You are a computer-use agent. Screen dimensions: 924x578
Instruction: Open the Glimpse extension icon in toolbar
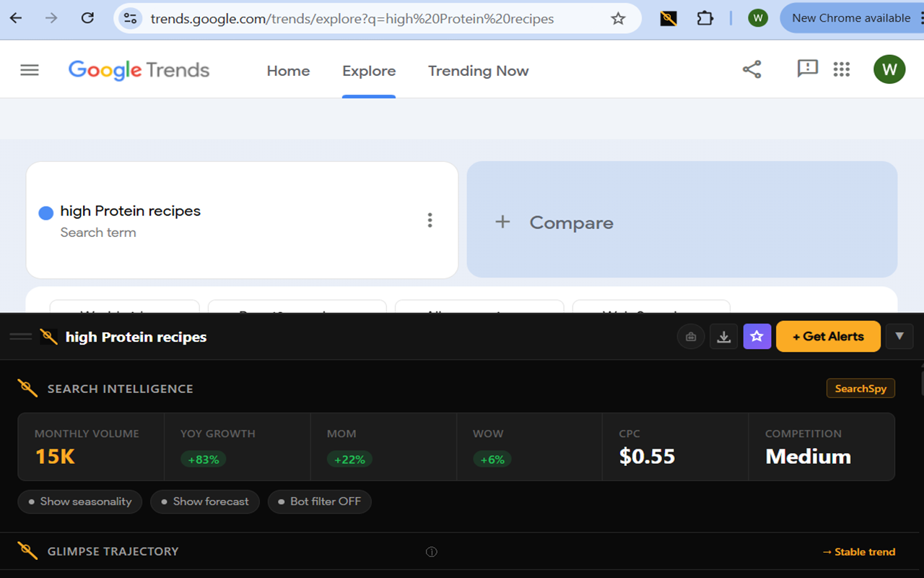coord(668,19)
